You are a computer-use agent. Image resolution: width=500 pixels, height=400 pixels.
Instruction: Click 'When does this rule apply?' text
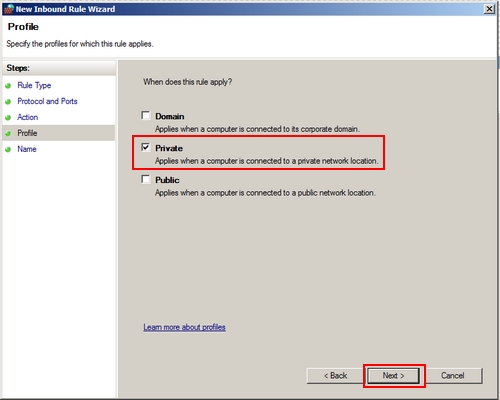tap(188, 82)
